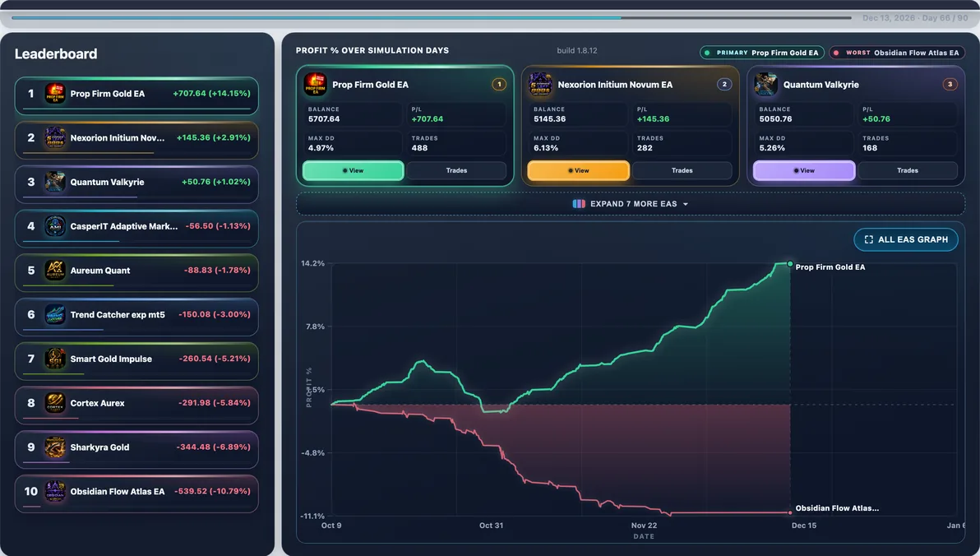This screenshot has width=980, height=556.
Task: Open Trades for Prop Firm Gold EA
Action: point(457,170)
